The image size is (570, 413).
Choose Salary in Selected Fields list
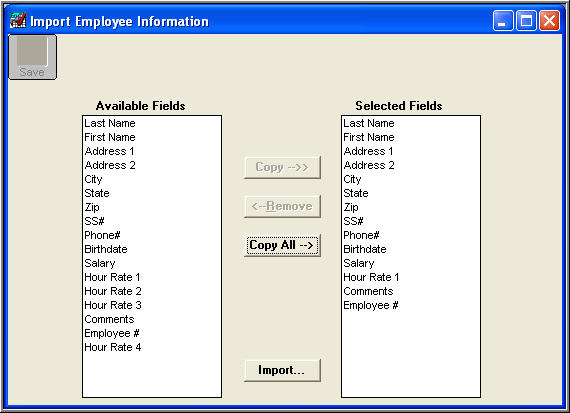click(359, 263)
